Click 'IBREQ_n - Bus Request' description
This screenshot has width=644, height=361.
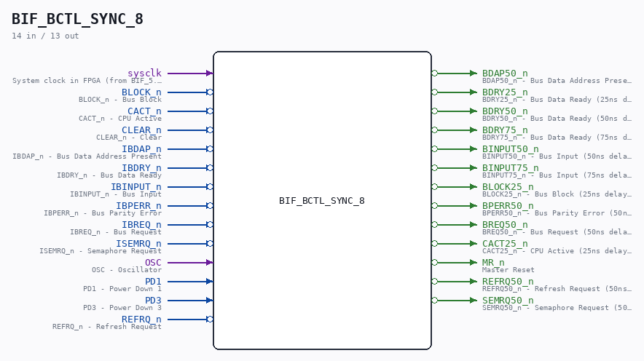tap(116, 231)
